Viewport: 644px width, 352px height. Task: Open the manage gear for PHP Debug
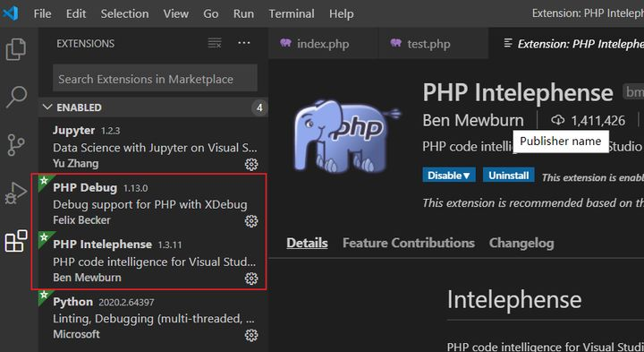pos(251,221)
